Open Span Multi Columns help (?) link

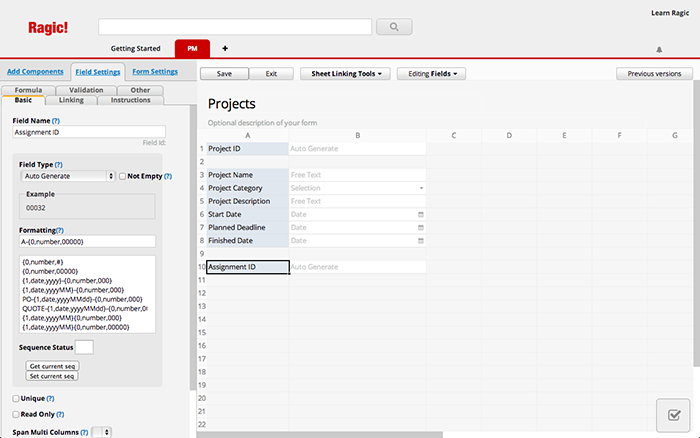point(84,432)
